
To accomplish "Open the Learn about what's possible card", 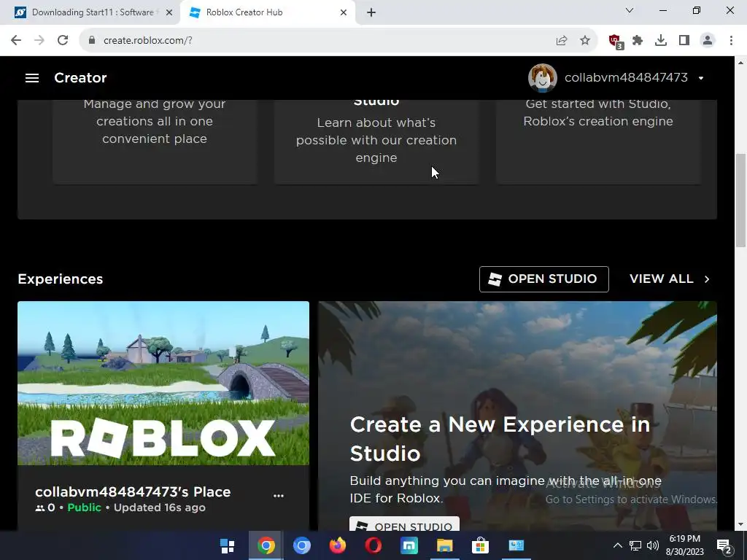I will [376, 142].
